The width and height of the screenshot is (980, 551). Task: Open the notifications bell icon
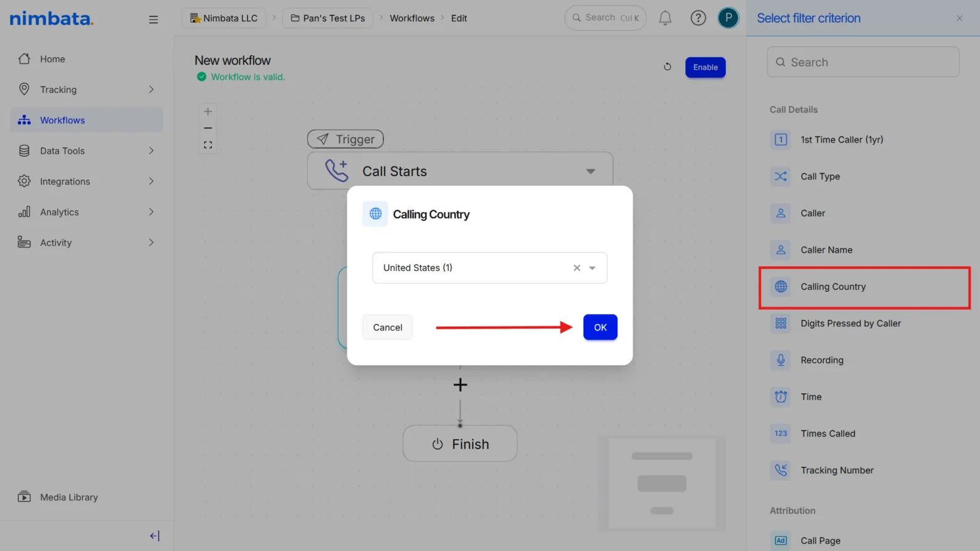coord(665,18)
